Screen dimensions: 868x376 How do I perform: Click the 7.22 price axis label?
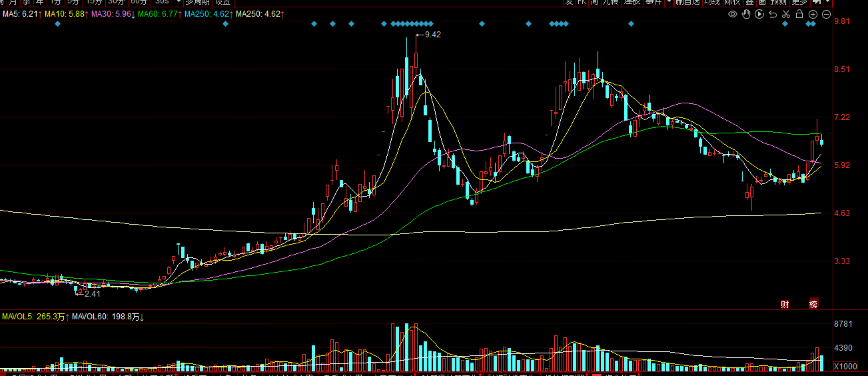click(842, 117)
